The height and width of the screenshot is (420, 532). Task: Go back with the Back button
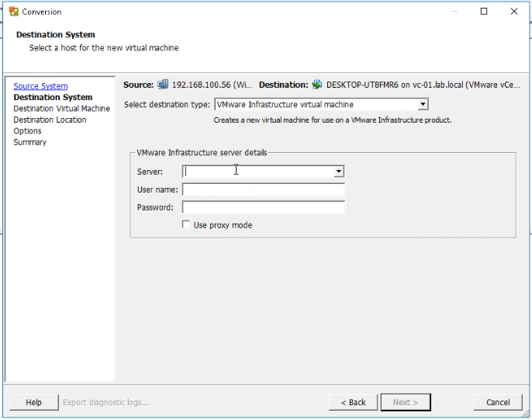(353, 402)
